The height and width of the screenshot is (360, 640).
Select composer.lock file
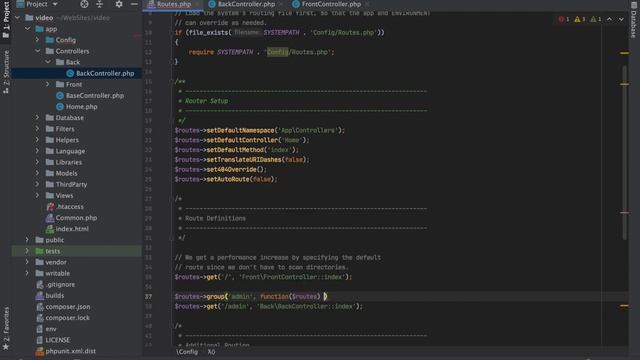click(x=67, y=318)
